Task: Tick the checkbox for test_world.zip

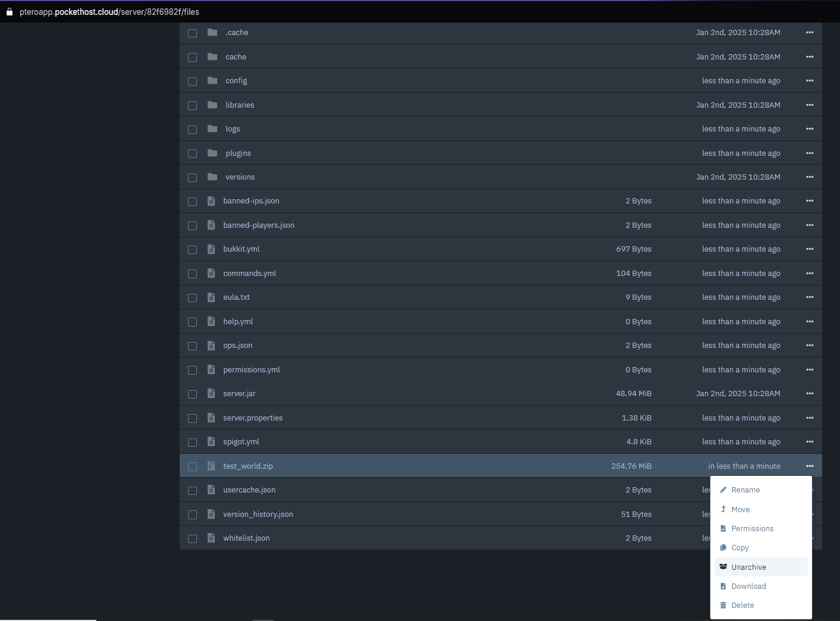Action: (193, 466)
